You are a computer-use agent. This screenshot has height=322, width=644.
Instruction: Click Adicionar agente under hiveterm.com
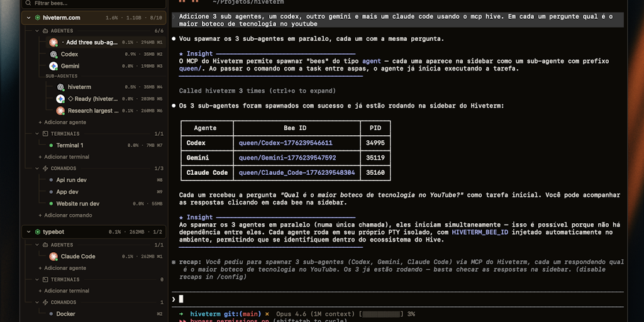[x=62, y=123]
